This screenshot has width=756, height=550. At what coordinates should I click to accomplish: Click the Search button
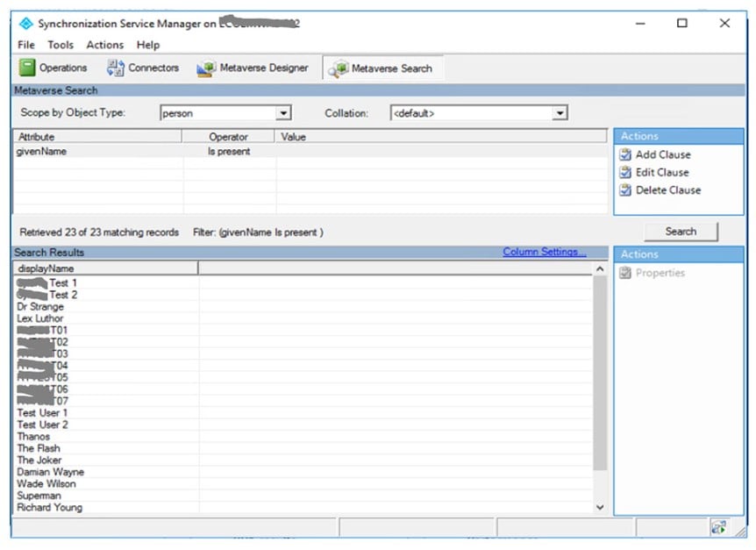click(x=681, y=232)
